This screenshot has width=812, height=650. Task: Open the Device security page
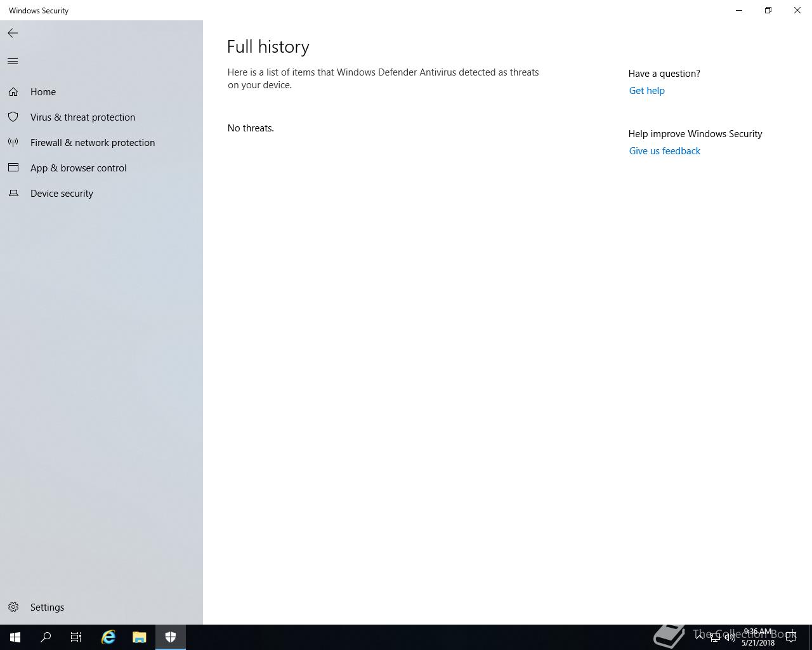pos(101,193)
